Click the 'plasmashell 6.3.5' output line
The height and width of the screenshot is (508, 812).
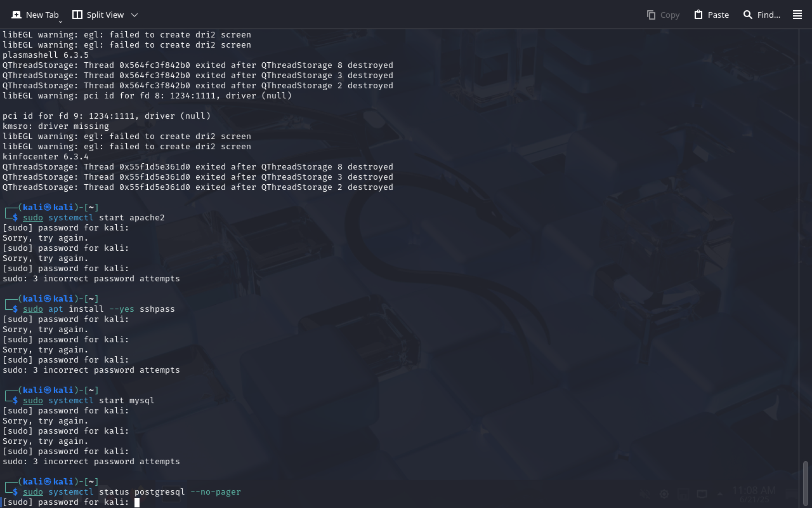tap(46, 55)
